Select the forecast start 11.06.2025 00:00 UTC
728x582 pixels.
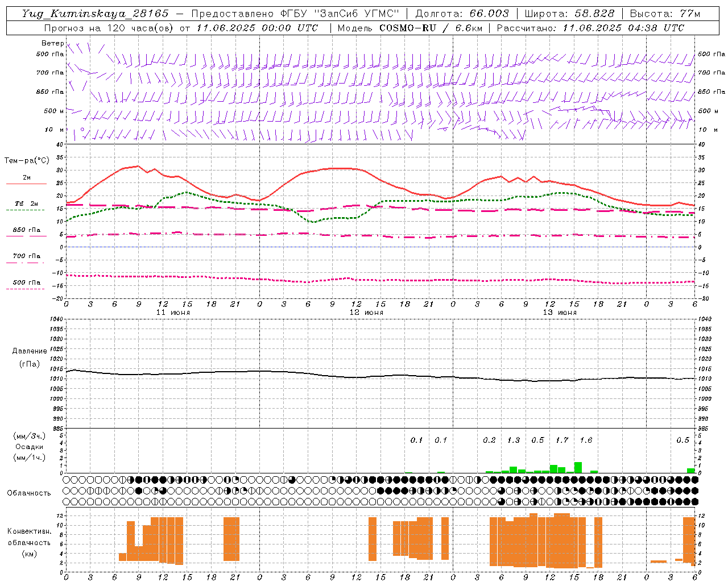click(258, 28)
